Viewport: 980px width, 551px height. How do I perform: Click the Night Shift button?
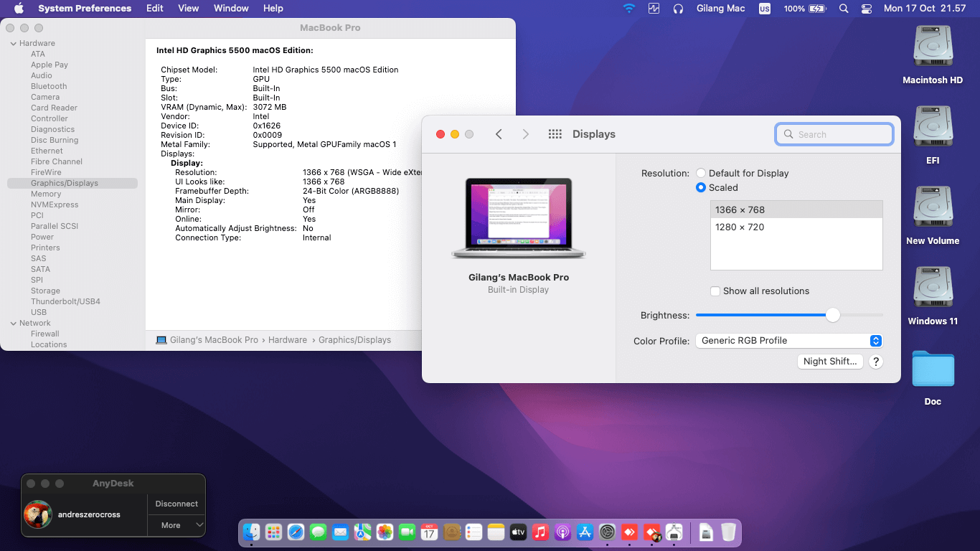829,362
